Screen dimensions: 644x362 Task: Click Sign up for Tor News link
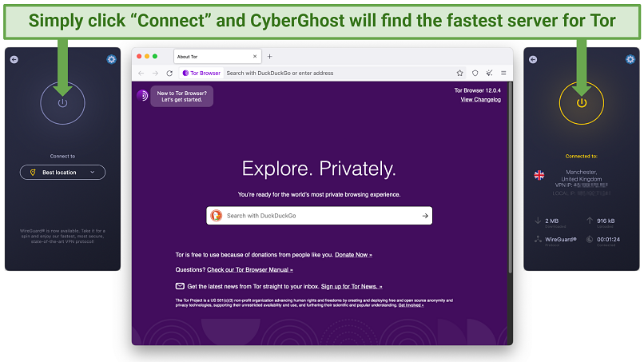(x=352, y=286)
